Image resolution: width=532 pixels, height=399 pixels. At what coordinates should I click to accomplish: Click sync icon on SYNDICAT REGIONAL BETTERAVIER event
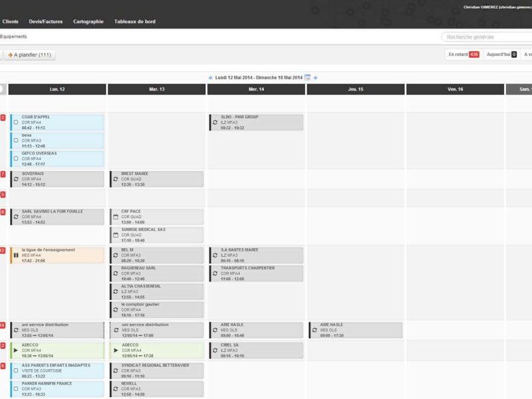[115, 370]
